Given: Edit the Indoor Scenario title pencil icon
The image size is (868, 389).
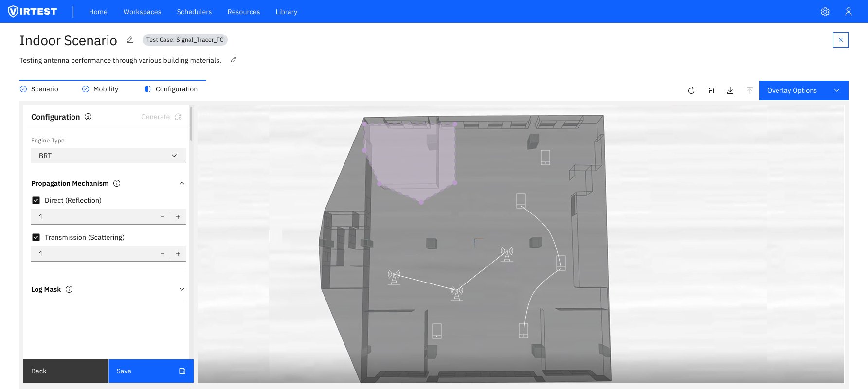Looking at the screenshot, I should tap(130, 40).
